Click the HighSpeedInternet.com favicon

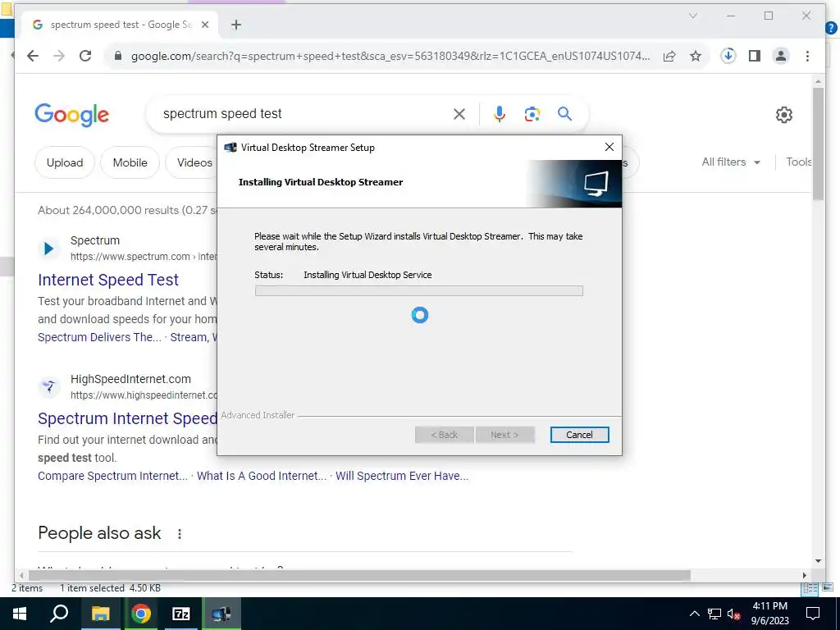pos(48,387)
